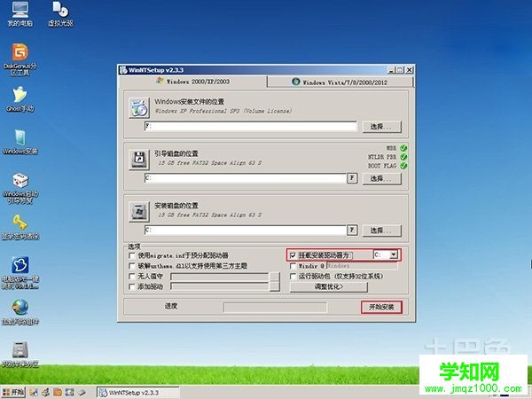Screen dimensions: 532x399
Task: Open the Windows installer desktop icon
Action: [x=20, y=142]
